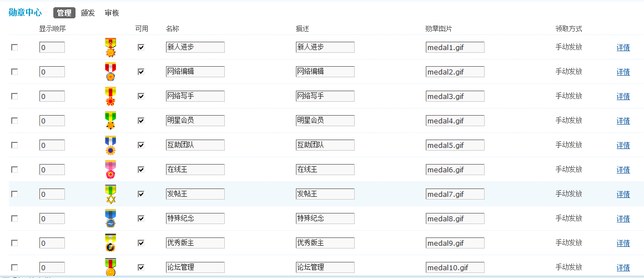Click the 发帖王 star medal icon

point(110,194)
